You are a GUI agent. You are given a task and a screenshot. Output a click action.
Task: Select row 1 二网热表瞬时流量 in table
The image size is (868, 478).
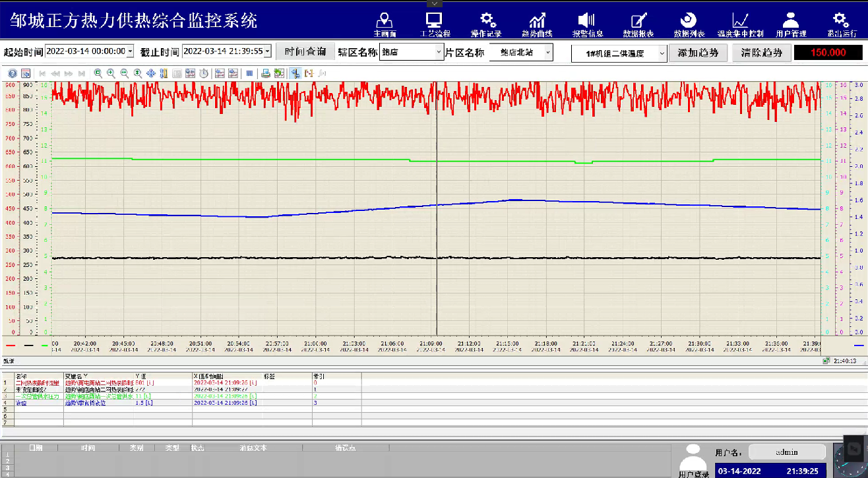click(x=181, y=382)
